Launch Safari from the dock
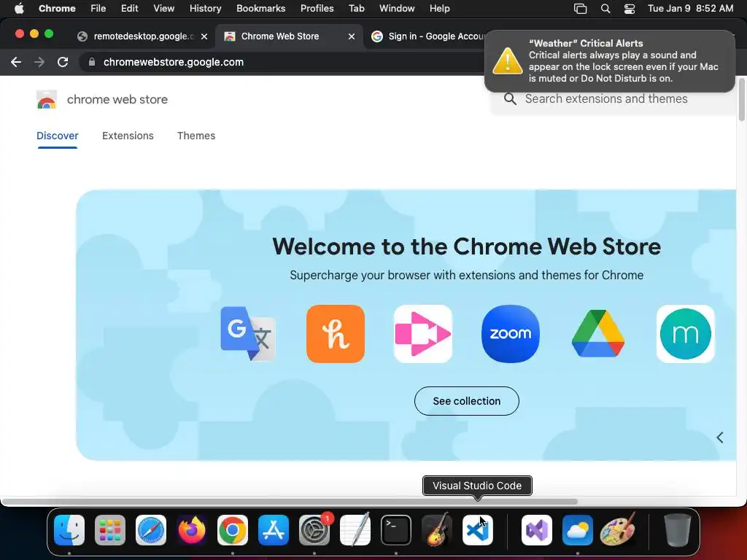 (151, 530)
